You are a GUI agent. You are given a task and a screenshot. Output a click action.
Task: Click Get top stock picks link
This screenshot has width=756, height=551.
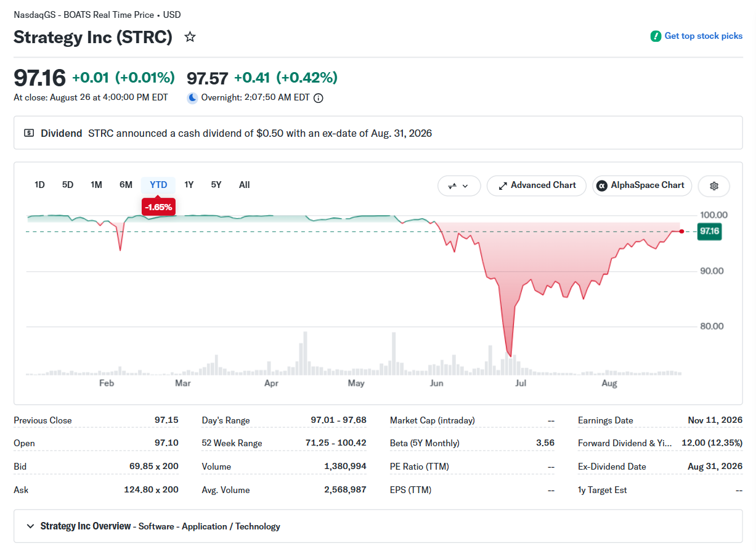(x=704, y=36)
